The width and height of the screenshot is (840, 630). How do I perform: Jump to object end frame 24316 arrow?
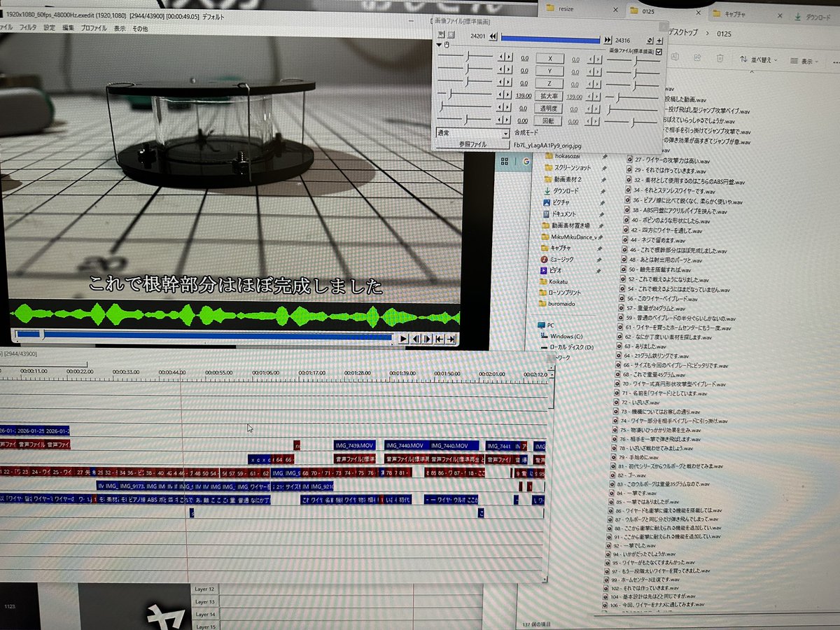click(608, 41)
